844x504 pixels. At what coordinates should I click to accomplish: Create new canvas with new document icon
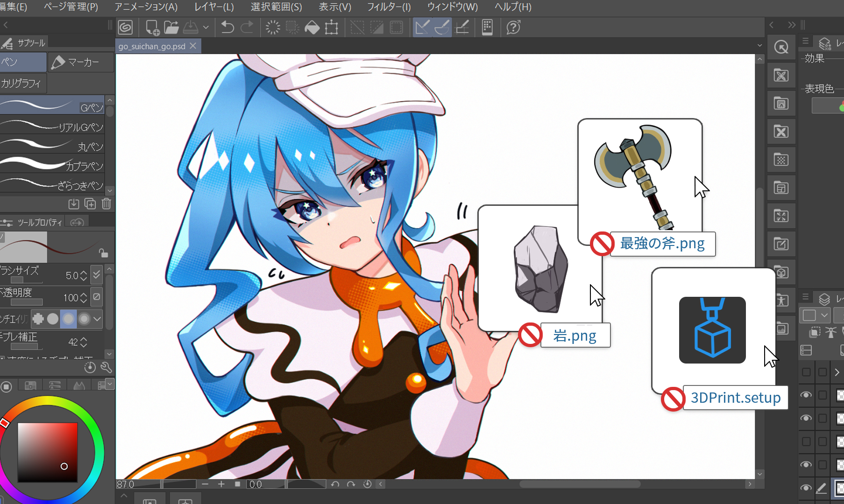pos(152,28)
